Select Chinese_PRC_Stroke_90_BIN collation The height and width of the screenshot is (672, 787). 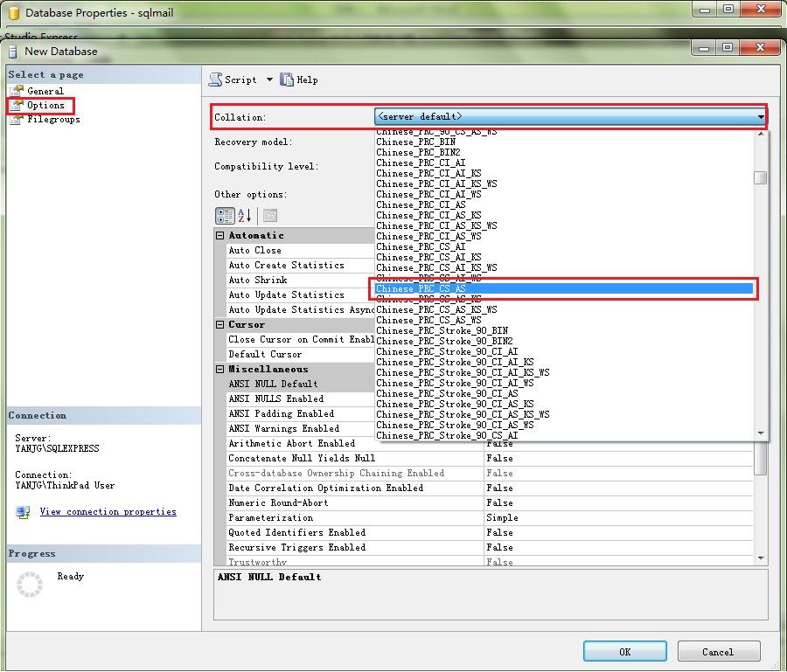442,331
